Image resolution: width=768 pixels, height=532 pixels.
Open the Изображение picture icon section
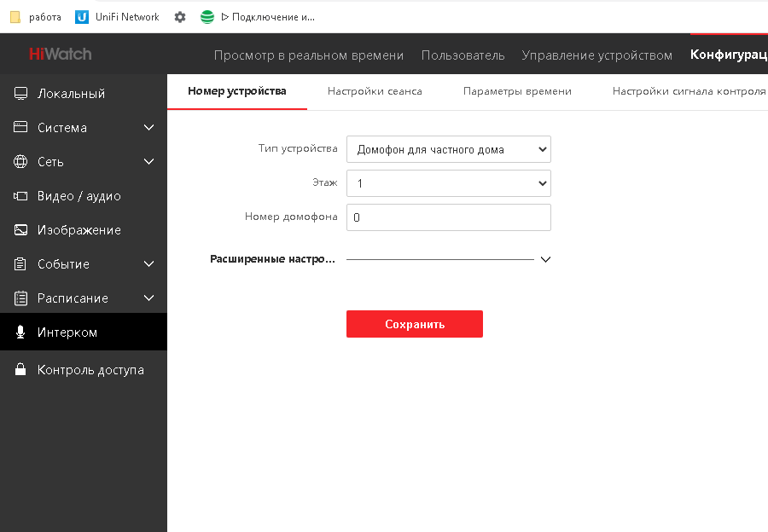[x=20, y=230]
